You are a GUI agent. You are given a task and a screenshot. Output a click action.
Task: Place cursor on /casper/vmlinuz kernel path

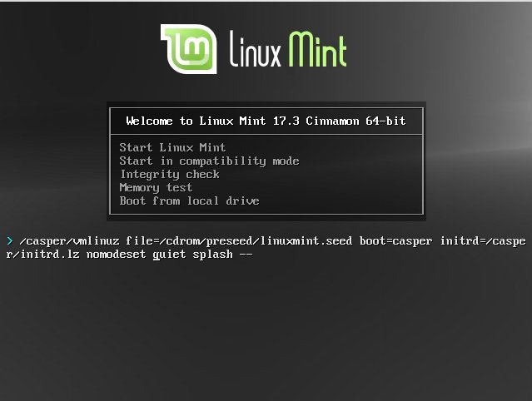coord(69,241)
